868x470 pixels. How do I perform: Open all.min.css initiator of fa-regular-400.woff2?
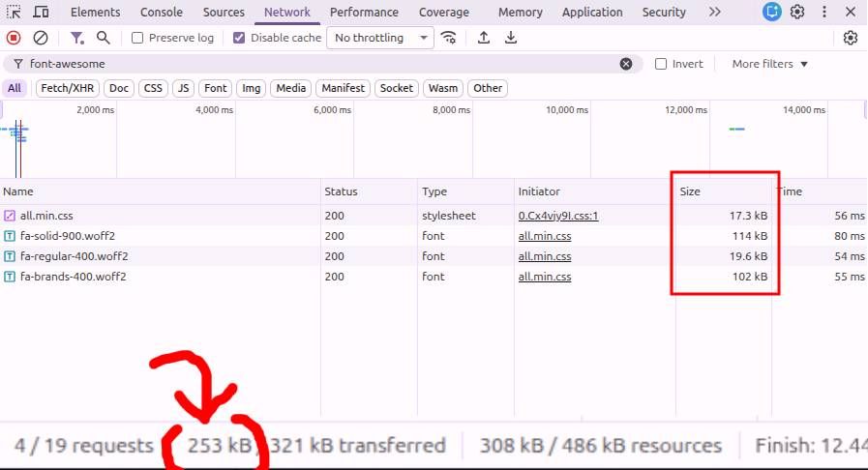coord(545,256)
